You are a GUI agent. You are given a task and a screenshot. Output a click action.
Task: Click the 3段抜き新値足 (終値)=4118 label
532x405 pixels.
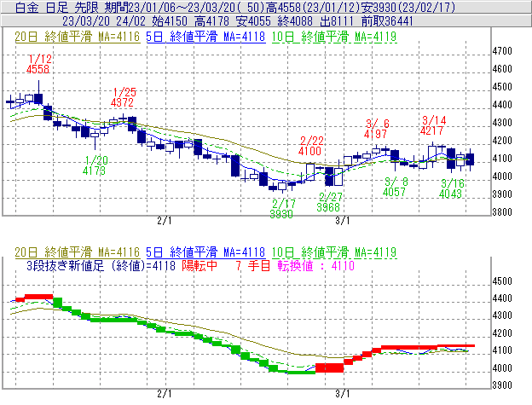coord(101,266)
